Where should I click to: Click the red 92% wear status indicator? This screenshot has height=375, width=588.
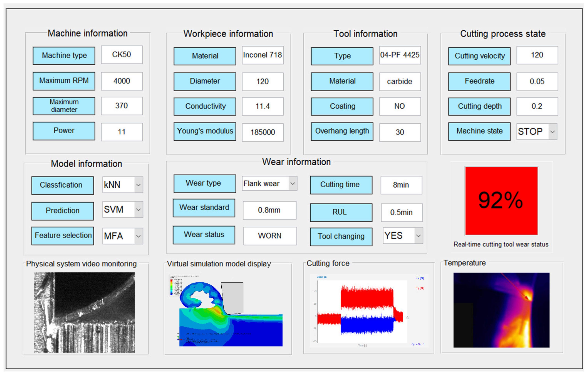tap(501, 201)
